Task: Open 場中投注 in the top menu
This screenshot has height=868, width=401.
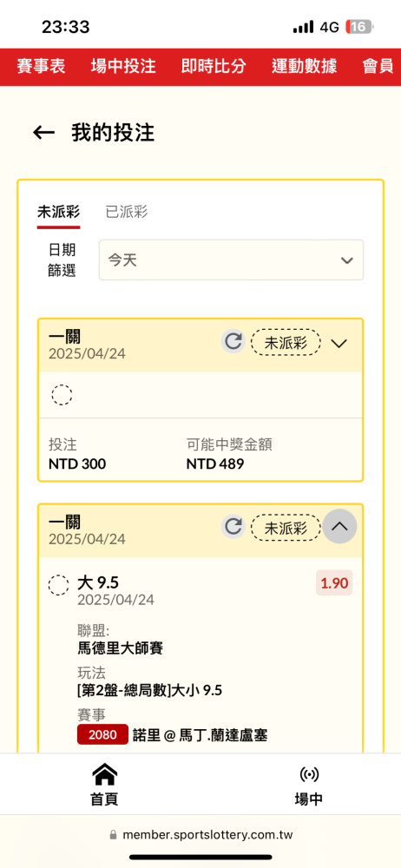Action: coord(123,67)
